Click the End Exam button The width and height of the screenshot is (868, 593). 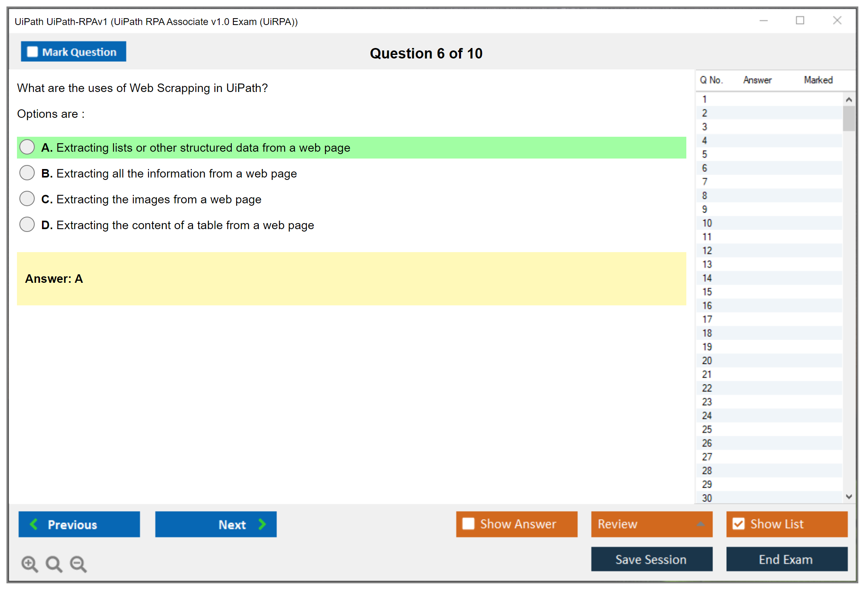(786, 559)
